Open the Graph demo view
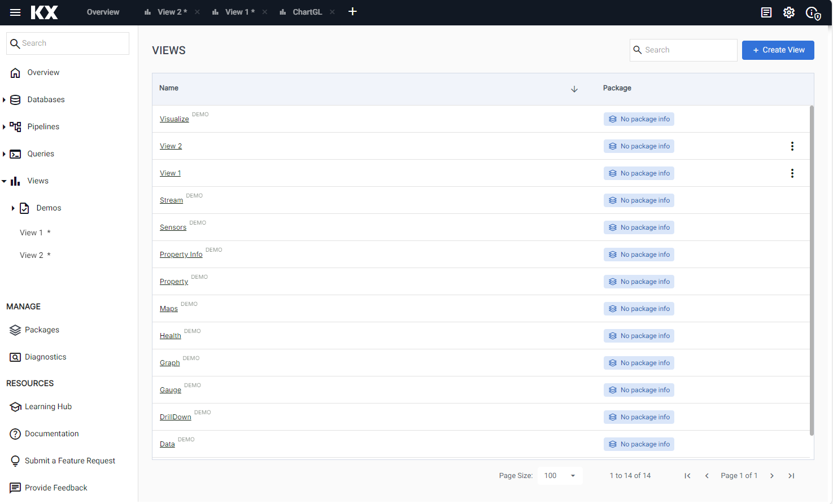Image resolution: width=833 pixels, height=504 pixels. pyautogui.click(x=169, y=363)
